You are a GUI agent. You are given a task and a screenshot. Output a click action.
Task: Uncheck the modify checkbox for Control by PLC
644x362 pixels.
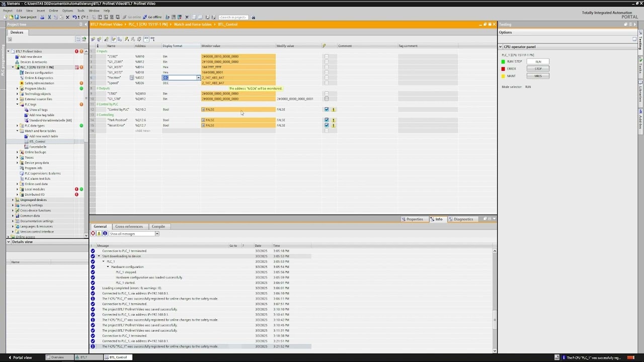click(327, 110)
